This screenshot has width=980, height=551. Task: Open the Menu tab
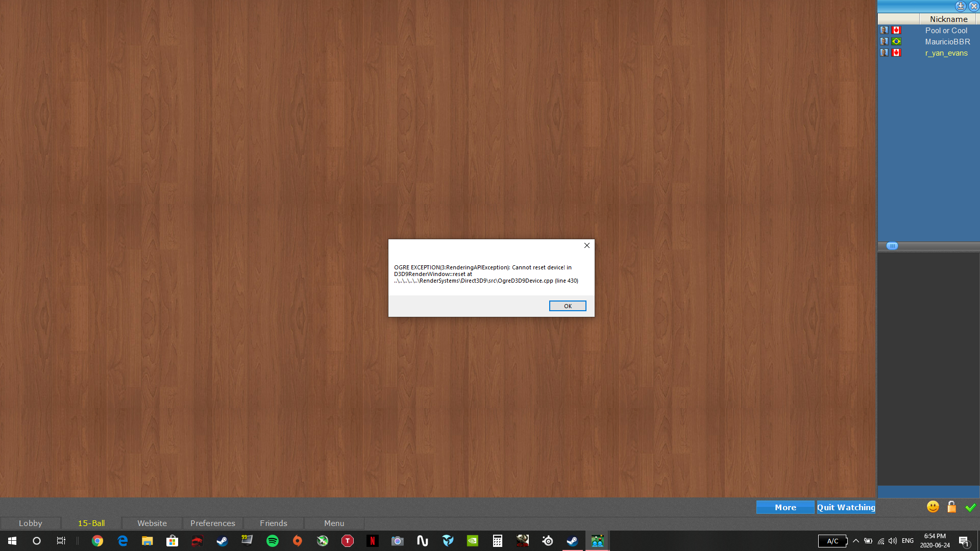tap(334, 523)
